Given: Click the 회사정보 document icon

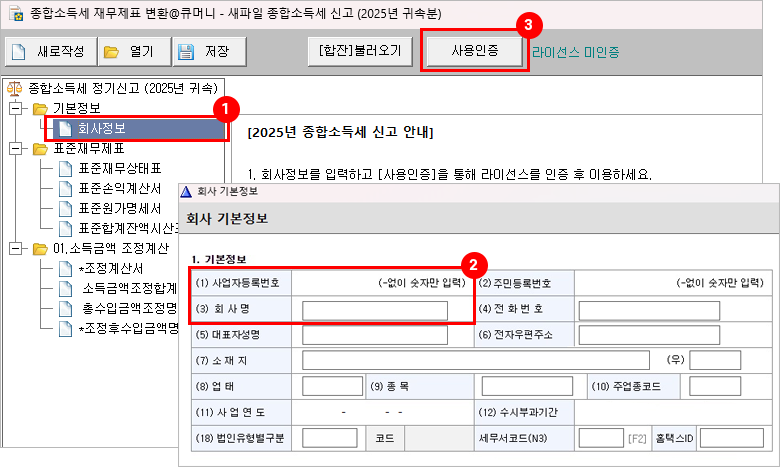Looking at the screenshot, I should (65, 129).
